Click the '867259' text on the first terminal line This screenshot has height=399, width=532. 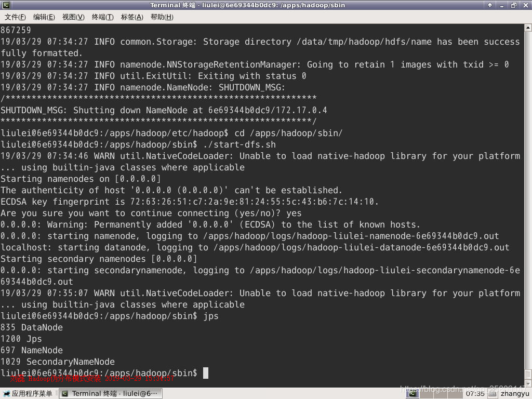[16, 30]
